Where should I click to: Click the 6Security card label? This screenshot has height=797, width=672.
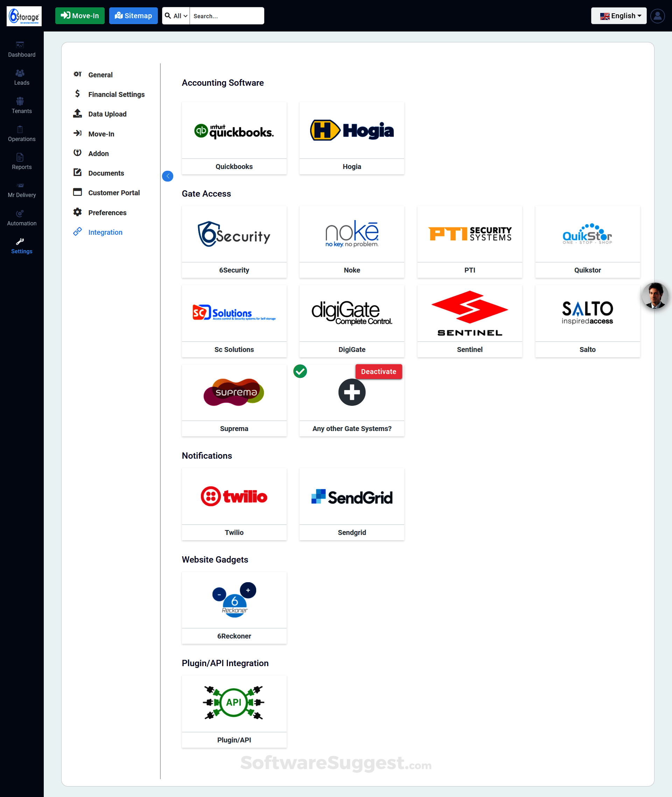234,270
